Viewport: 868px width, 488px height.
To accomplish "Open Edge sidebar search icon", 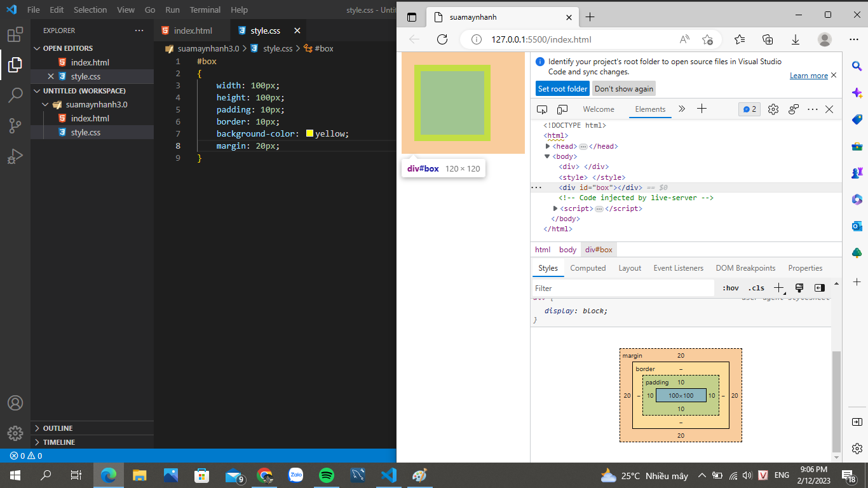I will click(x=857, y=66).
